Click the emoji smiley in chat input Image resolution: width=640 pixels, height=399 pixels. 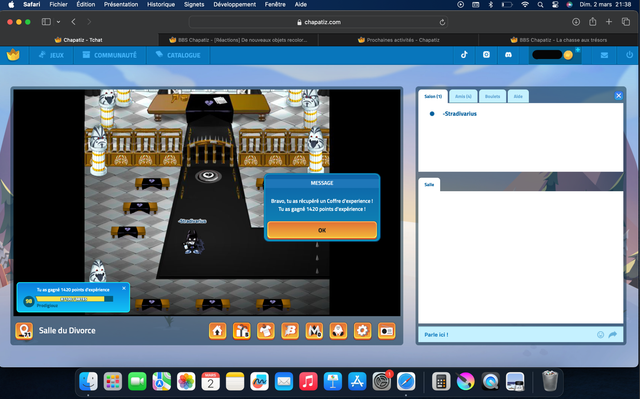click(600, 335)
